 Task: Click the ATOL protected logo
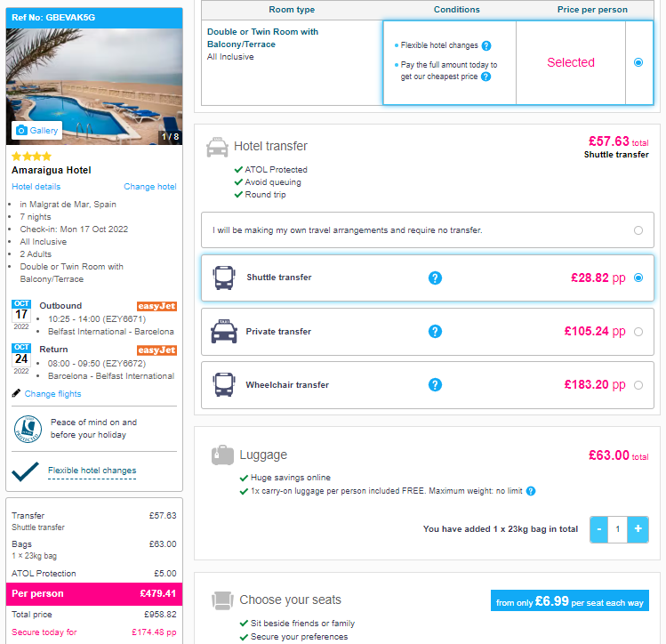(x=28, y=429)
